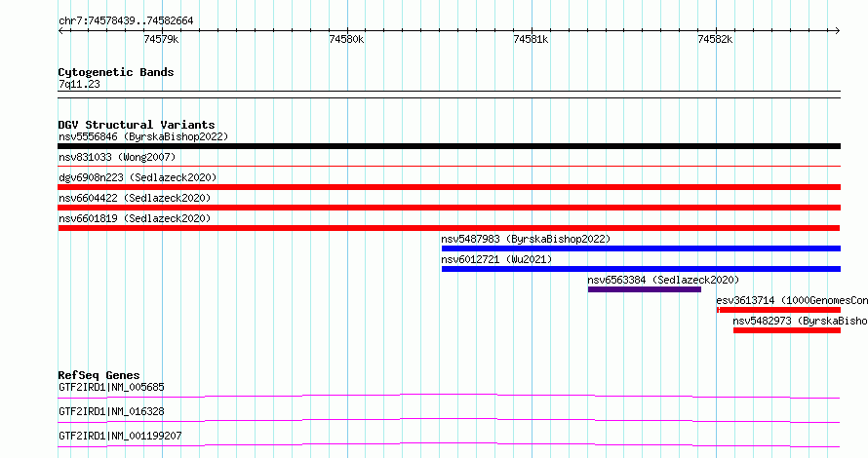Click the 74581k ruler tick label
868x458 pixels.
[x=531, y=39]
